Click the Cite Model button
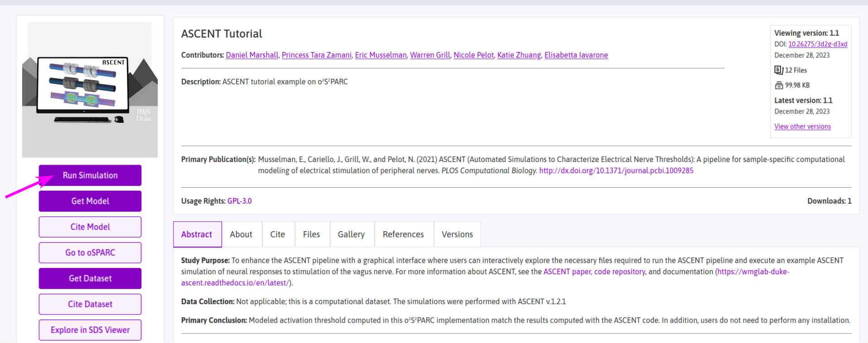The image size is (868, 343). 90,227
